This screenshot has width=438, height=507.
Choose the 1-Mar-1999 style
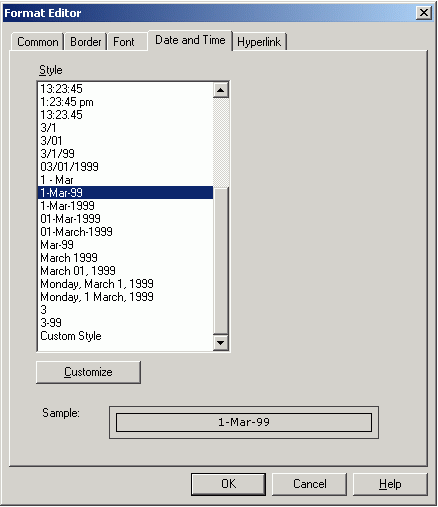tap(125, 206)
